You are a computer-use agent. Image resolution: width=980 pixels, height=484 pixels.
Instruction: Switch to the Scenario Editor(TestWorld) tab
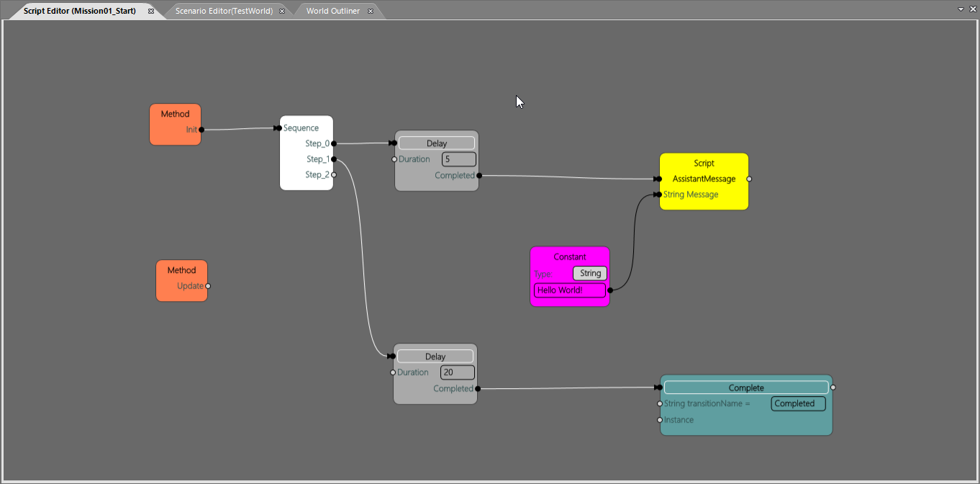224,11
